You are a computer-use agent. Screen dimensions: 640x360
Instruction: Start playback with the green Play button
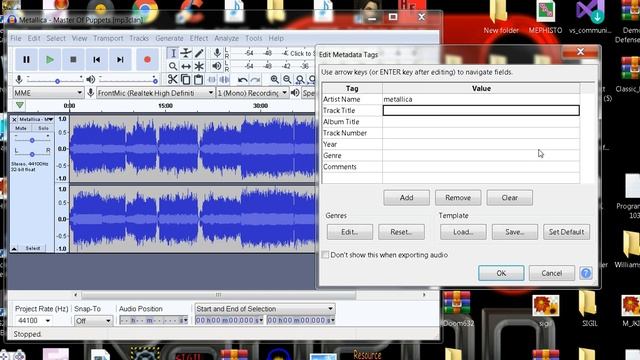pyautogui.click(x=50, y=60)
